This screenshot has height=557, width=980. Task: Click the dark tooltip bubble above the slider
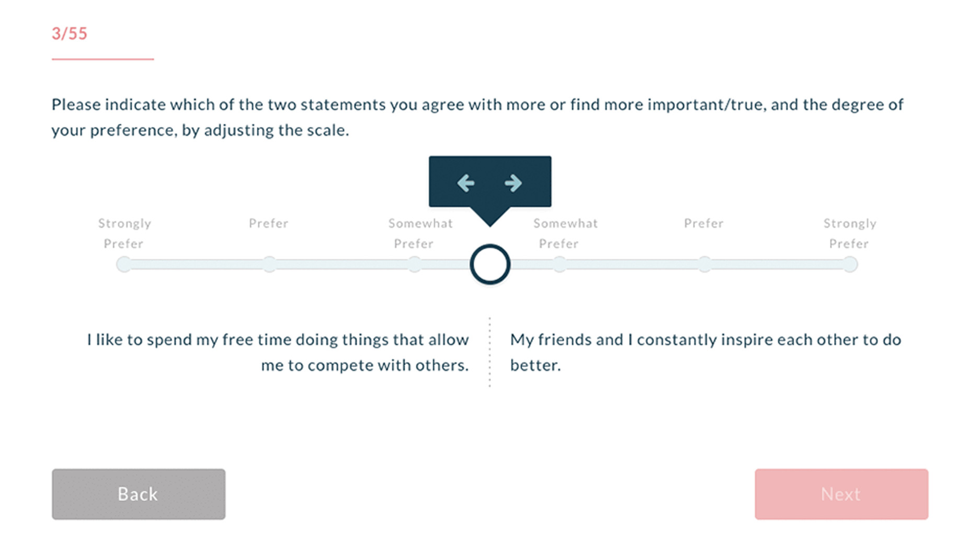[x=490, y=181]
